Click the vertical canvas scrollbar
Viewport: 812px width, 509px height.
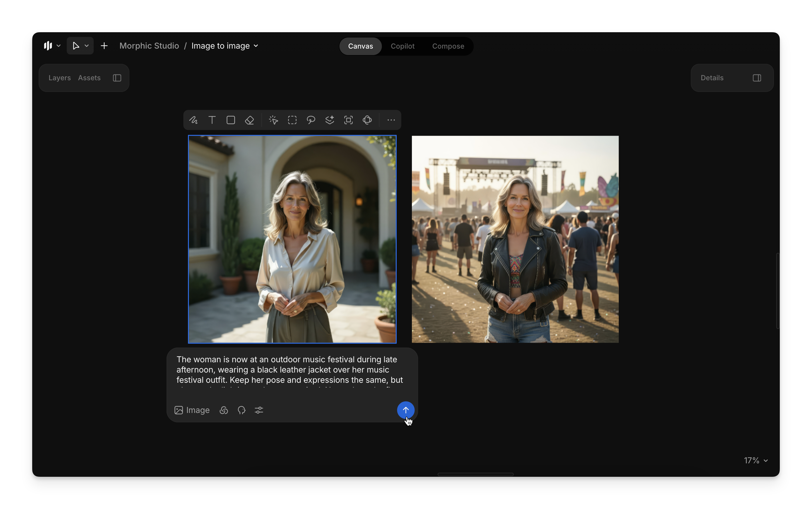(x=777, y=291)
